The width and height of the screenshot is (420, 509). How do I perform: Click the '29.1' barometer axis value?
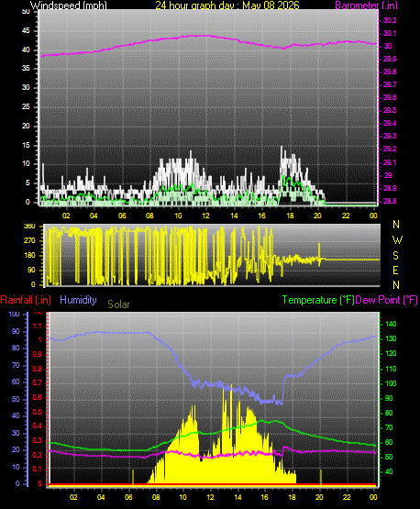(390, 162)
